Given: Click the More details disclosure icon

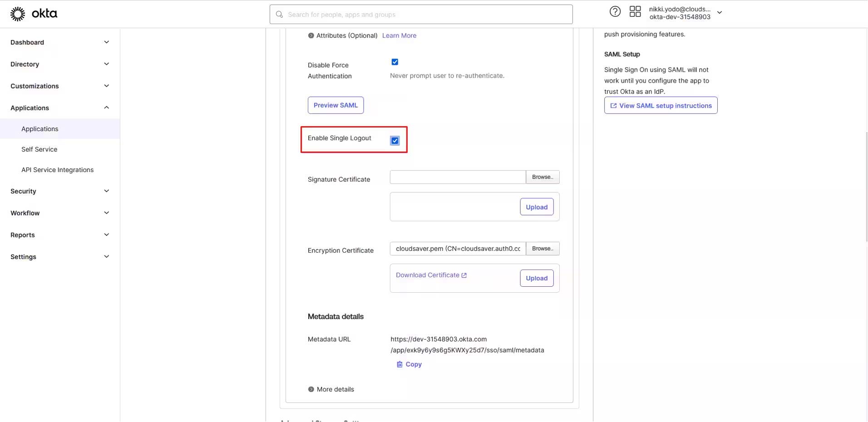Looking at the screenshot, I should 311,389.
